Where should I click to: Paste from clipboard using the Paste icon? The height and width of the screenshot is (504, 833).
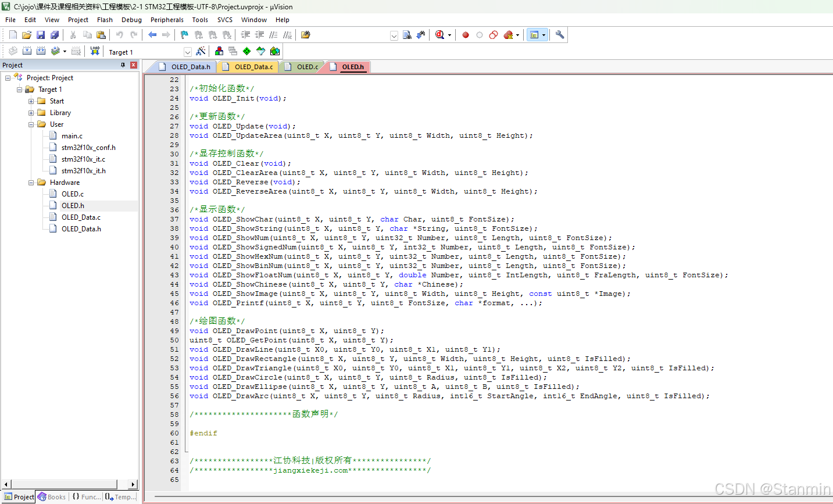tap(101, 35)
